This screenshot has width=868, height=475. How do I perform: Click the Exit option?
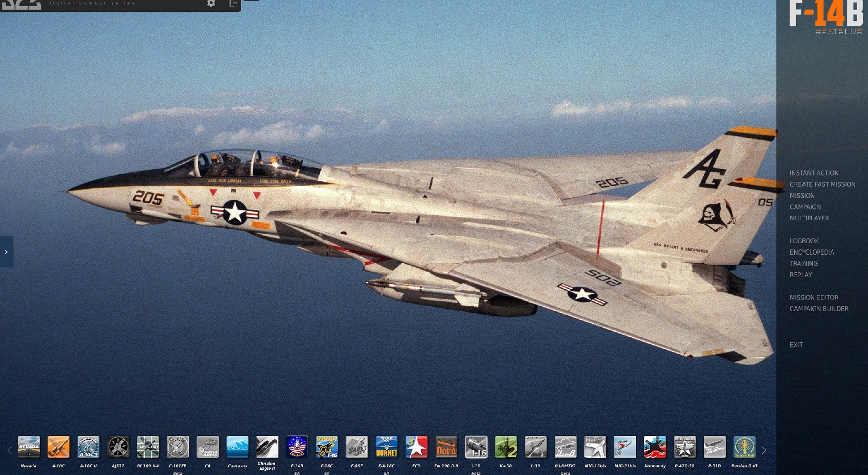tap(796, 345)
